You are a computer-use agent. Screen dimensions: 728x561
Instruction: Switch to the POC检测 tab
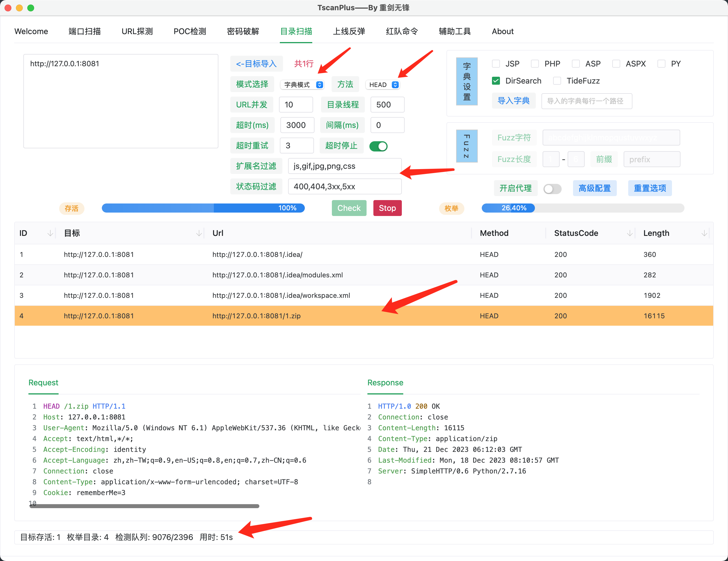190,31
